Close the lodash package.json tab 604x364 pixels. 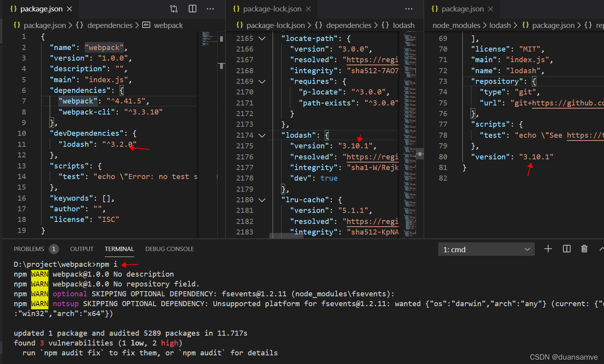(491, 9)
